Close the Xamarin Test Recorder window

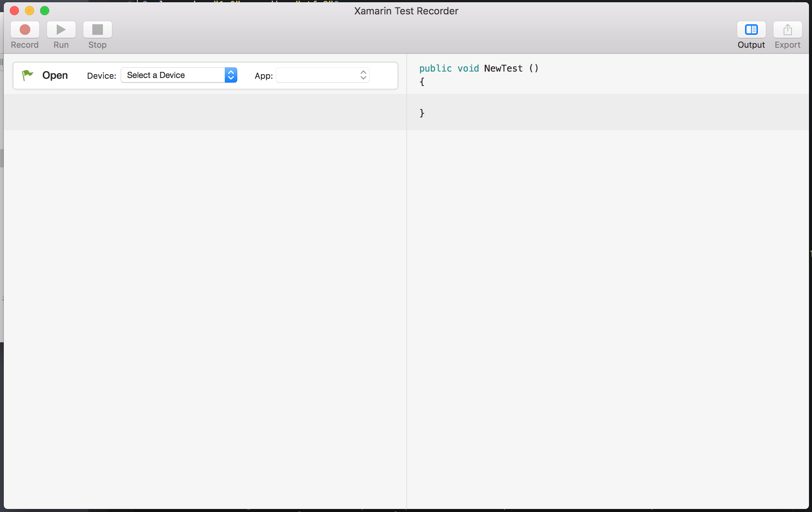(x=14, y=11)
